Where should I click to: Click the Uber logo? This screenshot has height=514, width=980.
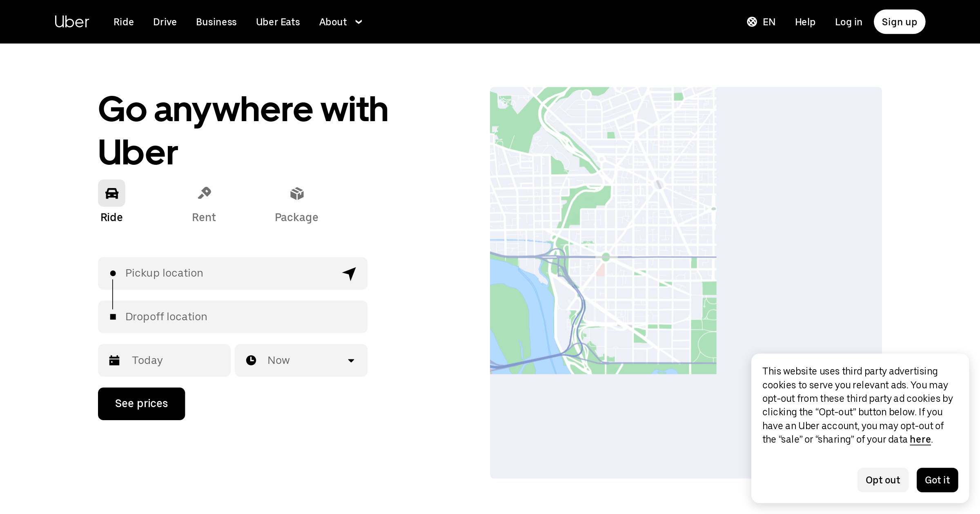[72, 22]
